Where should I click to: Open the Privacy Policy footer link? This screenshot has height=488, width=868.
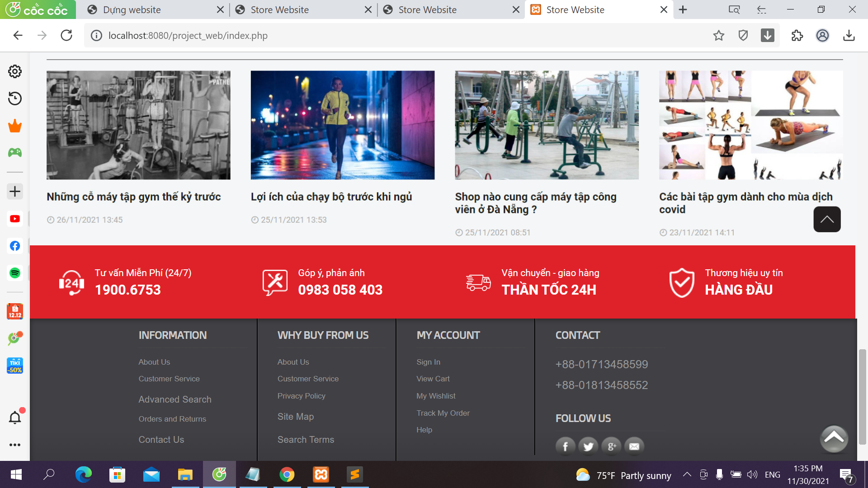pyautogui.click(x=301, y=396)
